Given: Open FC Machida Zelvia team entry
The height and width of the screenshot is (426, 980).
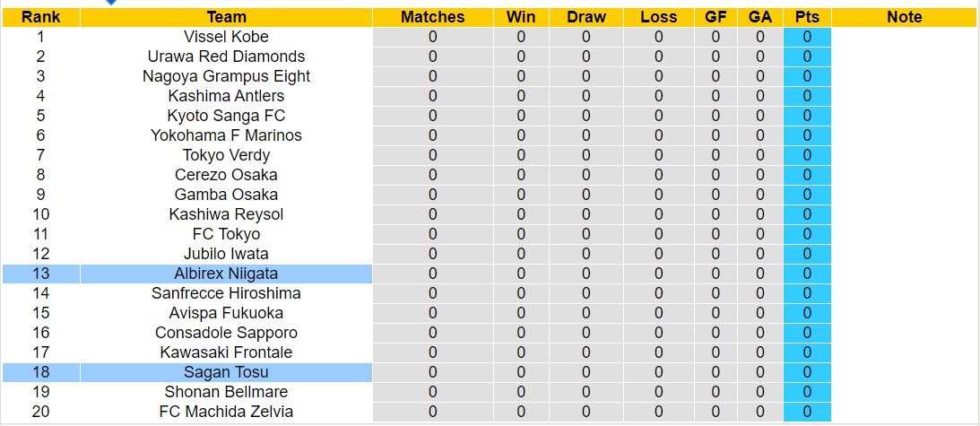Looking at the screenshot, I should pos(226,412).
